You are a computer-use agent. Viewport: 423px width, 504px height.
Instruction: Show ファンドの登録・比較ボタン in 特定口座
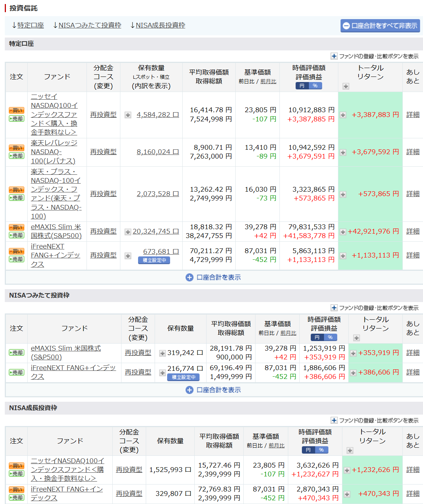click(375, 56)
